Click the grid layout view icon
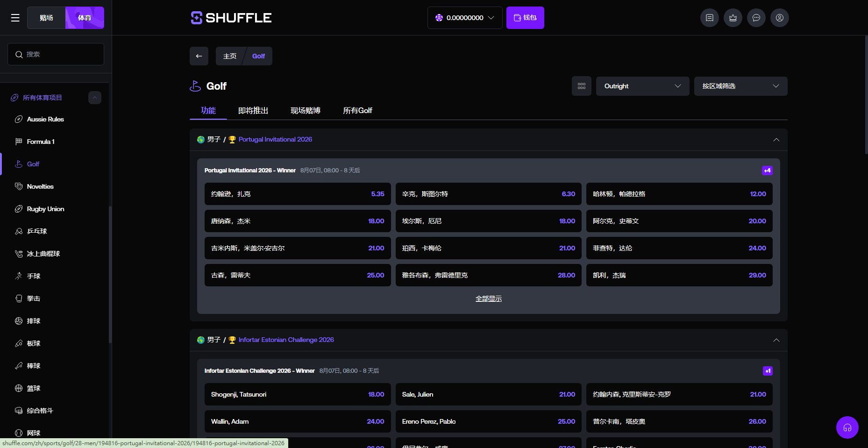 tap(582, 86)
